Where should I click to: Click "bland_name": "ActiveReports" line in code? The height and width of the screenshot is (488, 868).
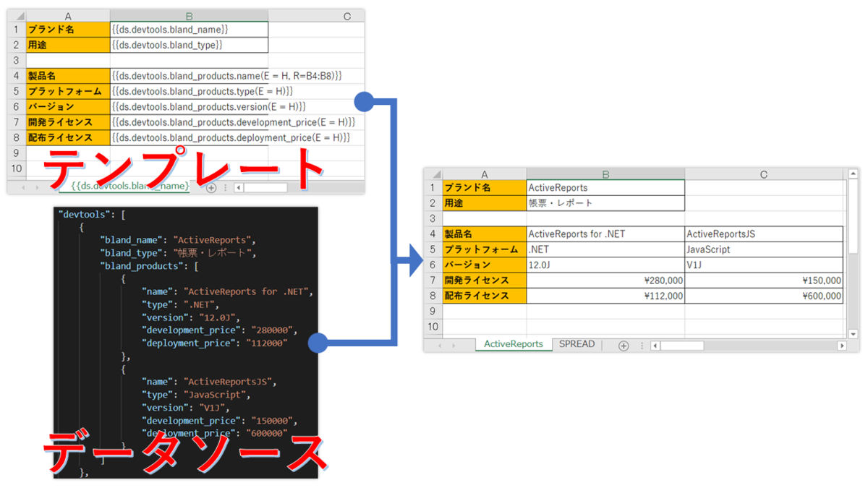[x=178, y=240]
